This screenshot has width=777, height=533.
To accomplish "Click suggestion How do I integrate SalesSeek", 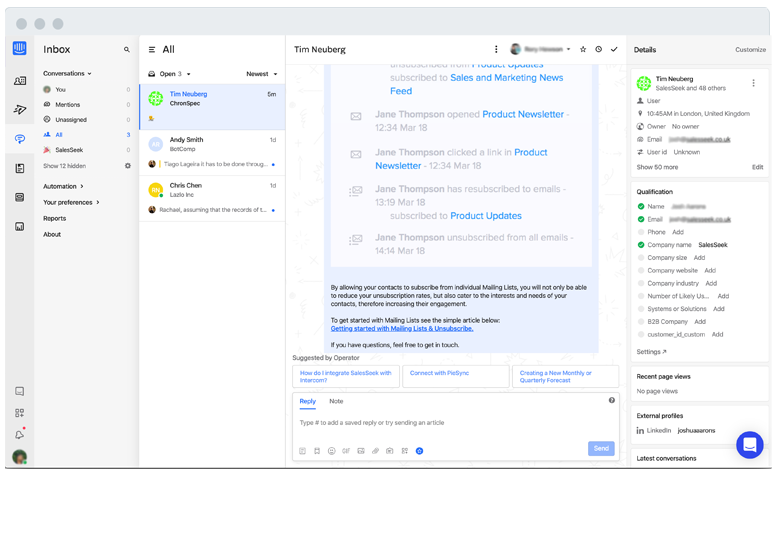I will (346, 376).
